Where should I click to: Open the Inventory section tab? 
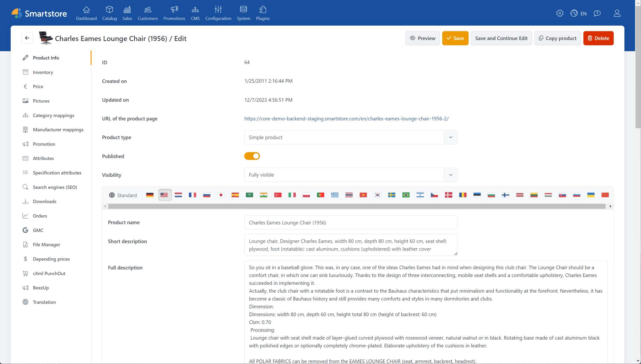pyautogui.click(x=43, y=72)
